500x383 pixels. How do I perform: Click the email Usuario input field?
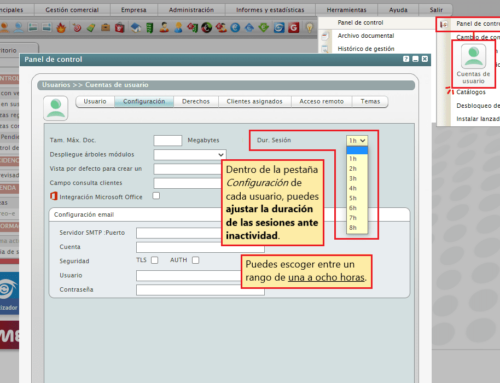(x=189, y=275)
